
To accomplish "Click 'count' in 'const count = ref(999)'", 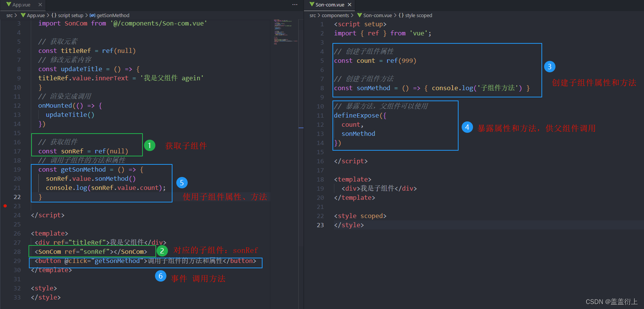I will click(x=366, y=61).
